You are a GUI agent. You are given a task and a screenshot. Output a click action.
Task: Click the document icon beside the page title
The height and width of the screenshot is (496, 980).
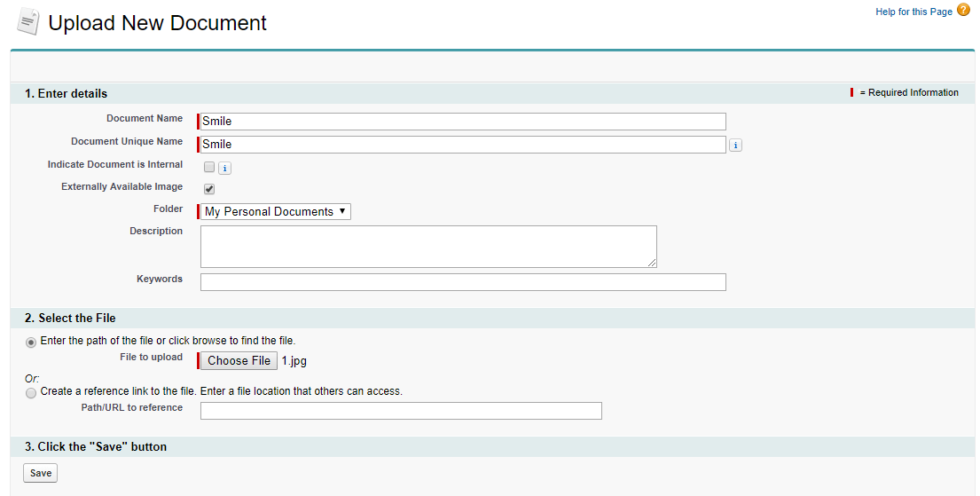click(x=27, y=21)
